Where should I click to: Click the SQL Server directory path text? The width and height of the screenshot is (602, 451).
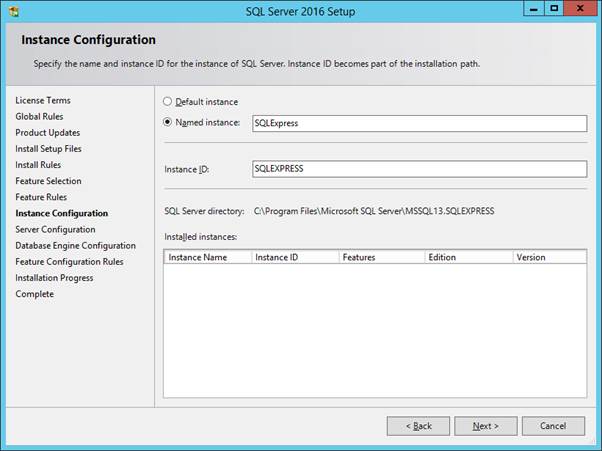(x=374, y=211)
